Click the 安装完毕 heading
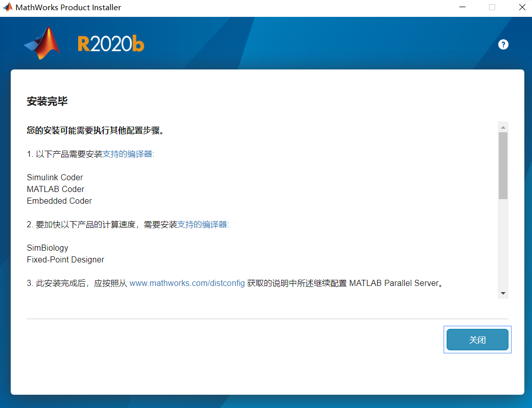532x408 pixels. click(47, 101)
